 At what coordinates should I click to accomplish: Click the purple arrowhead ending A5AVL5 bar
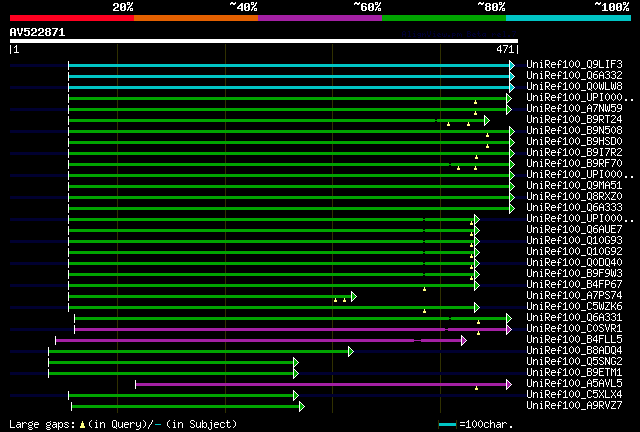point(509,384)
